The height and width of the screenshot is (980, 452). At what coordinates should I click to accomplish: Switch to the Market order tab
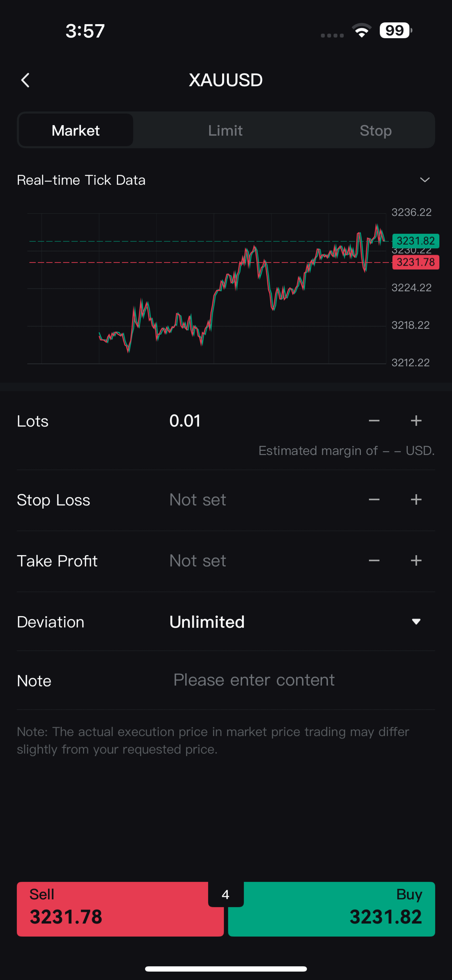click(76, 130)
